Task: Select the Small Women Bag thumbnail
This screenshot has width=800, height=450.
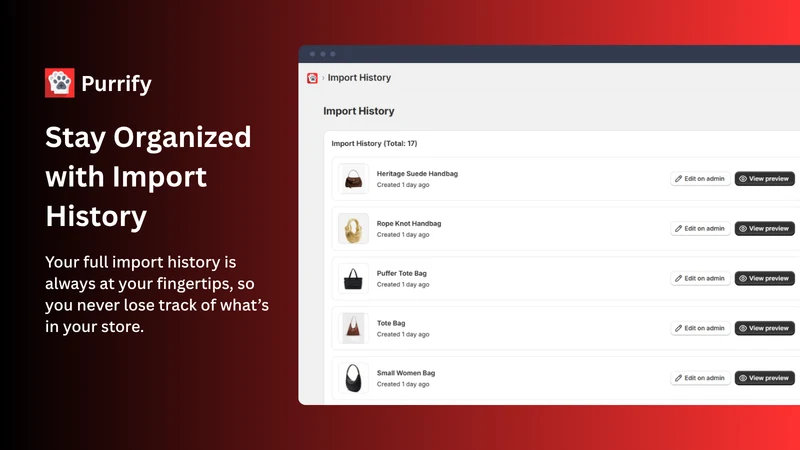Action: 353,378
